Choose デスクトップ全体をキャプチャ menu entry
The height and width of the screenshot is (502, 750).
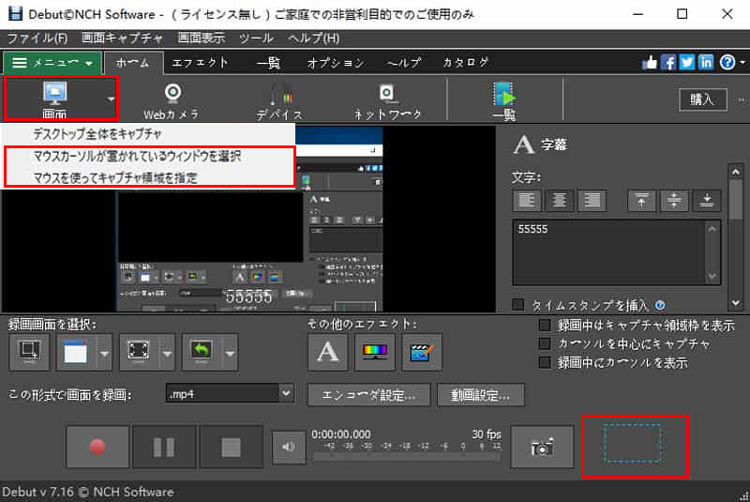[148, 134]
